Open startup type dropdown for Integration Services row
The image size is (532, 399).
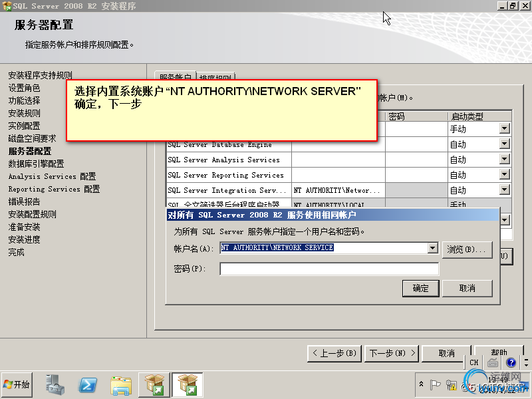[x=505, y=190]
